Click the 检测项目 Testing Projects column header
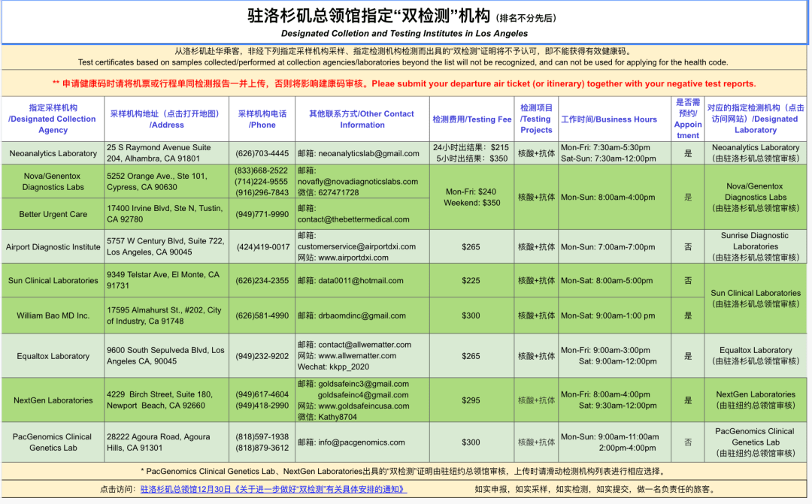812x504 pixels. point(536,119)
